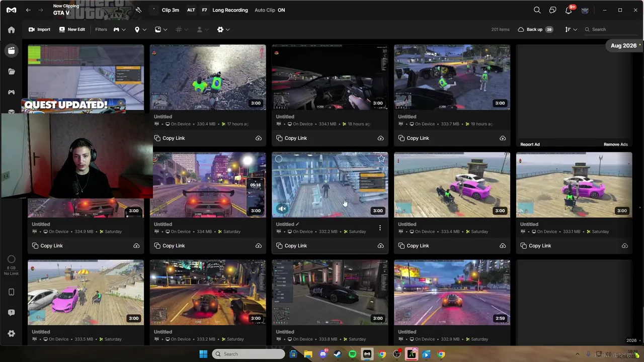Expand the media type filter dropdown
This screenshot has height=362, width=644.
[x=161, y=30]
